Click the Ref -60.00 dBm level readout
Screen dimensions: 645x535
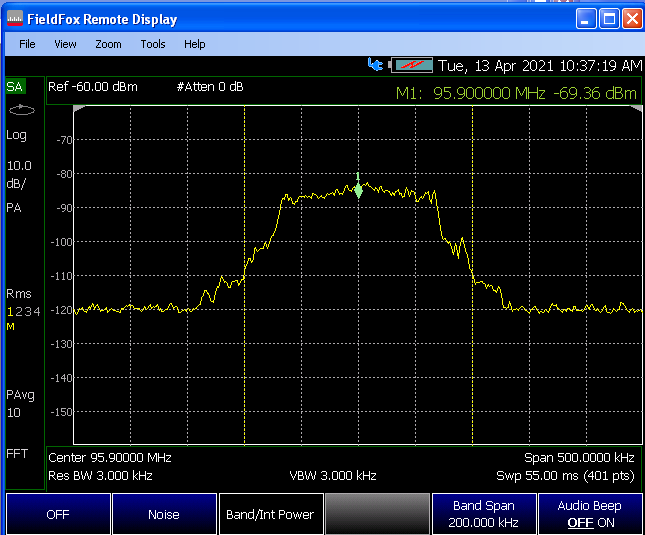pyautogui.click(x=93, y=87)
